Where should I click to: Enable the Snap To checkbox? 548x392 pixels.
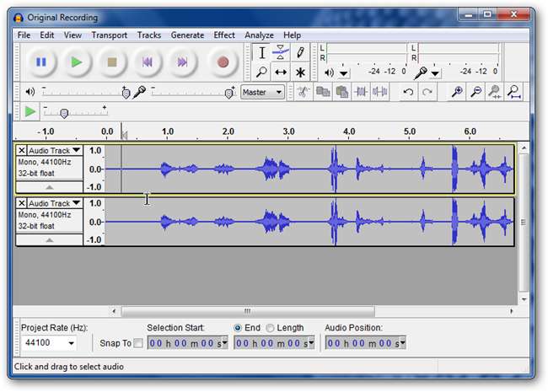pos(138,343)
